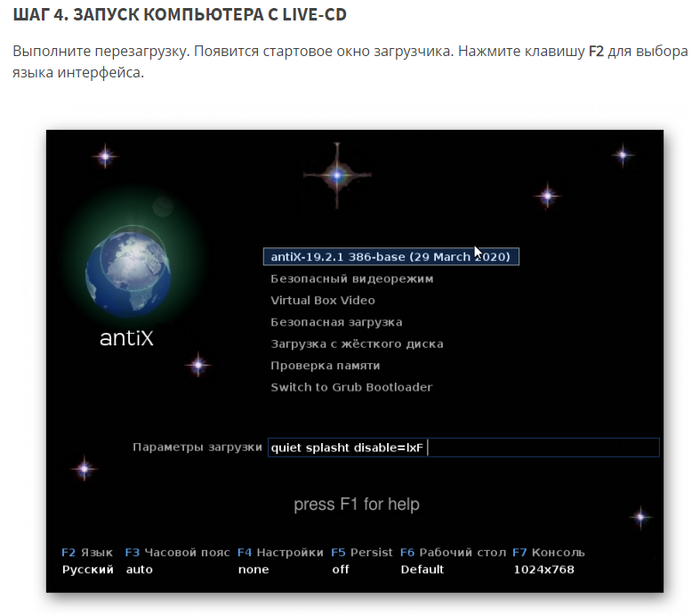This screenshot has width=700, height=614.
Task: Click the 1024x768 console value
Action: click(x=543, y=570)
